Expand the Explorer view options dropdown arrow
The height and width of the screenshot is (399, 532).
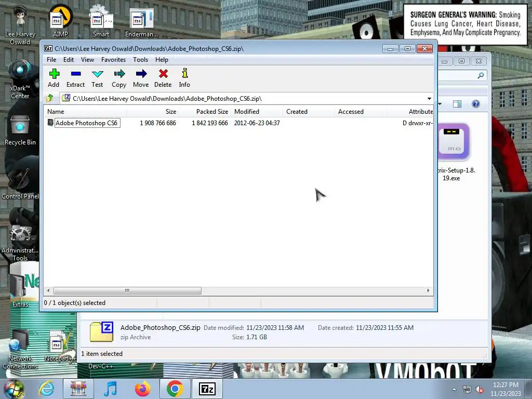pyautogui.click(x=440, y=104)
